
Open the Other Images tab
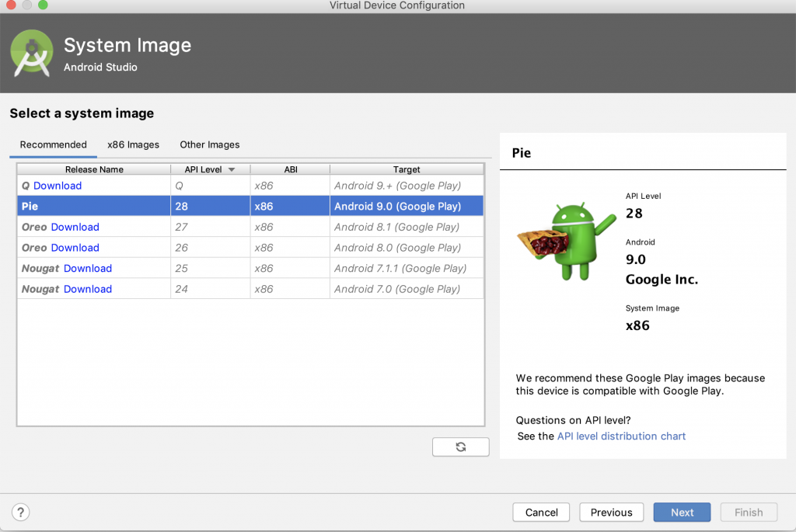(210, 144)
